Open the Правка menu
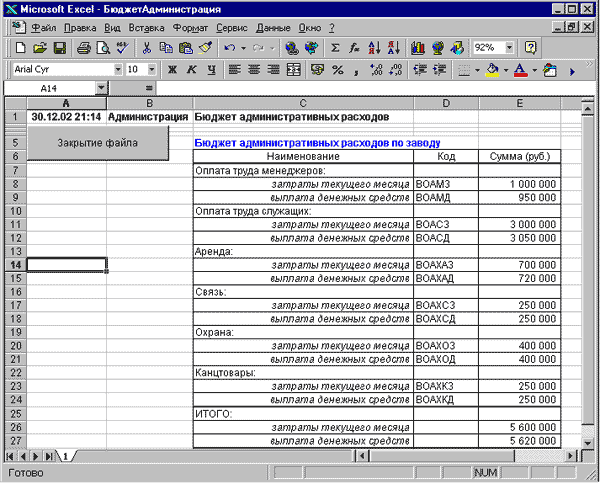Image resolution: width=600 pixels, height=484 pixels. (80, 28)
